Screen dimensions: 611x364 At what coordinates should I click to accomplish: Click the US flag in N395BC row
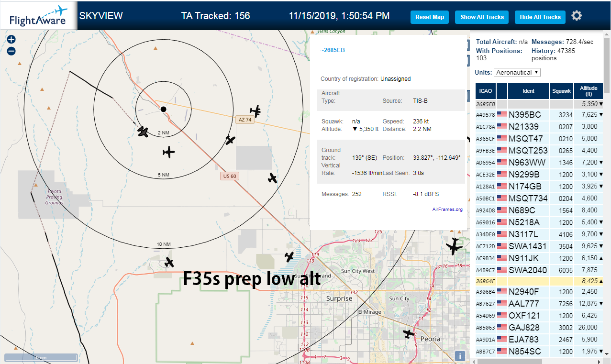coord(501,114)
